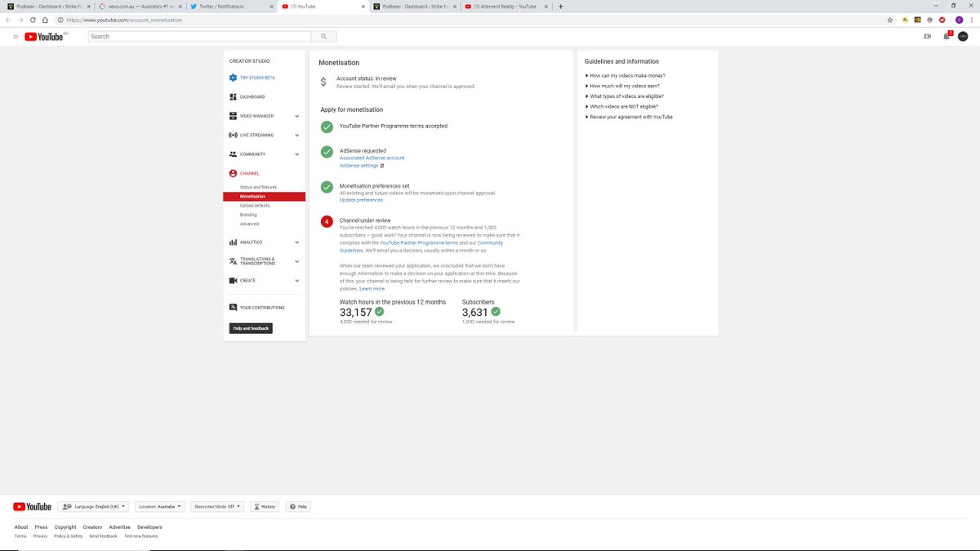Expand the Analytics section chevron
Image resolution: width=980 pixels, height=551 pixels.
tap(297, 242)
